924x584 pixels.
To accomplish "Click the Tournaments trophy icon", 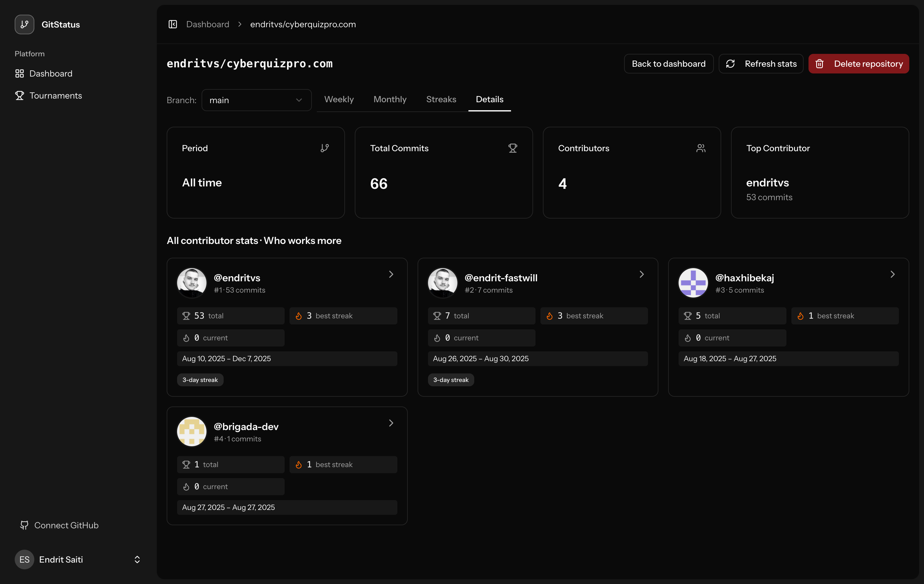I will 20,95.
